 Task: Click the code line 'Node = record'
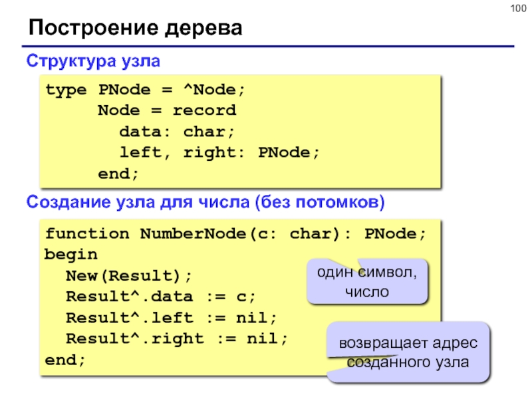(167, 110)
